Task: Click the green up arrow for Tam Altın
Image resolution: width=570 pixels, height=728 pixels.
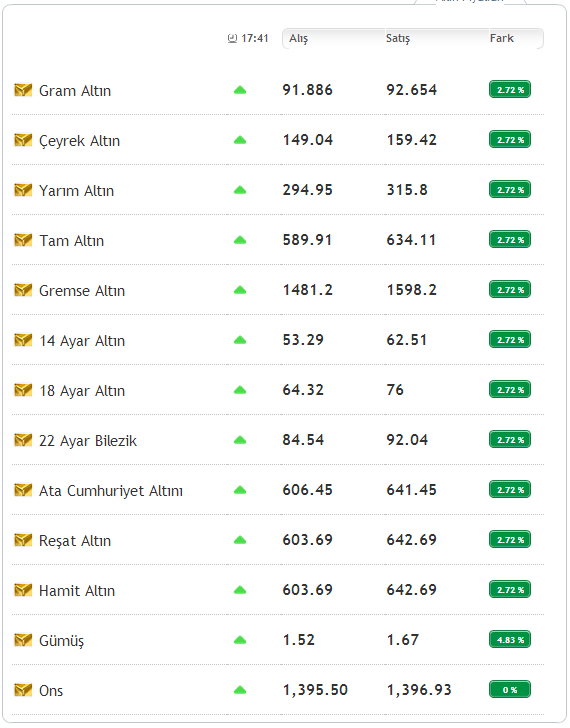Action: click(x=240, y=240)
